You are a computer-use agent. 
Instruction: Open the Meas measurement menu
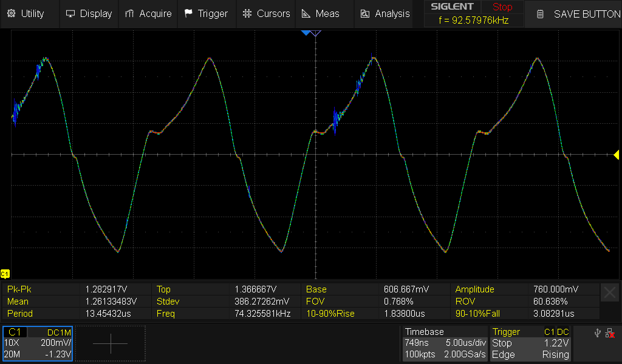coord(321,13)
